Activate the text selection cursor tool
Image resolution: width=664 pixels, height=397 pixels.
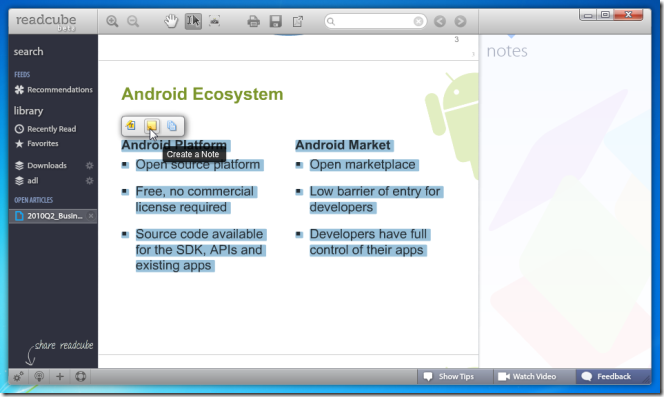[x=193, y=21]
